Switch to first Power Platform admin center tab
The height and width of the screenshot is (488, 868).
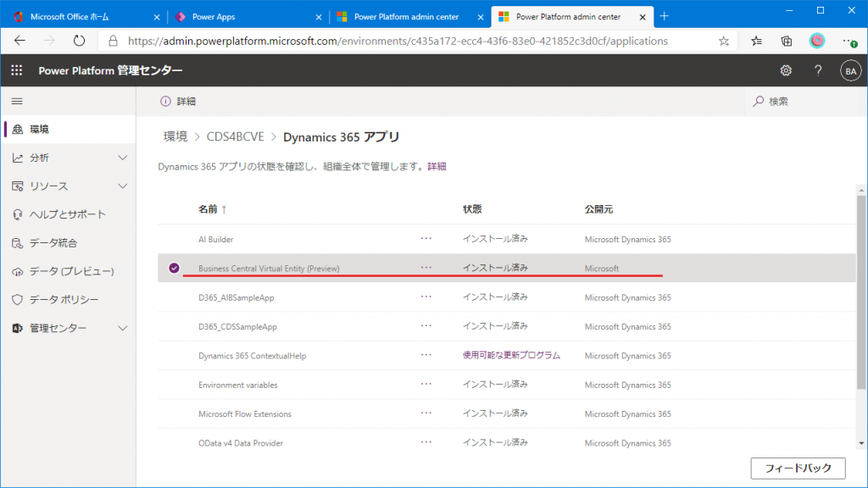(x=409, y=17)
